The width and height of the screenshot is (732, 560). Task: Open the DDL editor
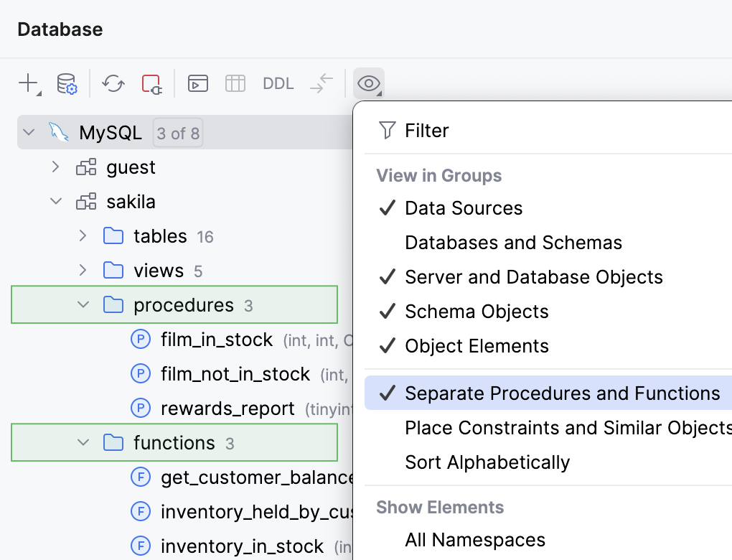(278, 83)
